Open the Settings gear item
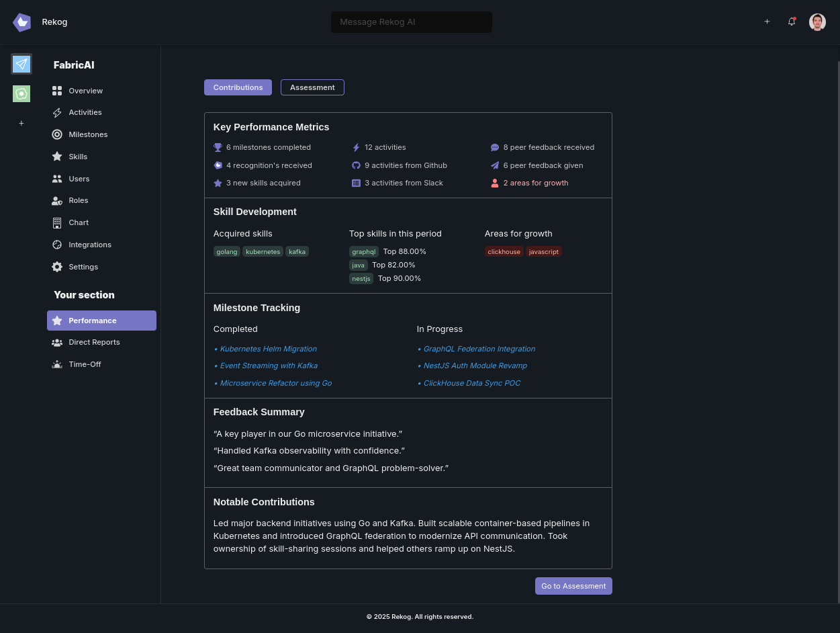This screenshot has height=633, width=840. coord(83,267)
